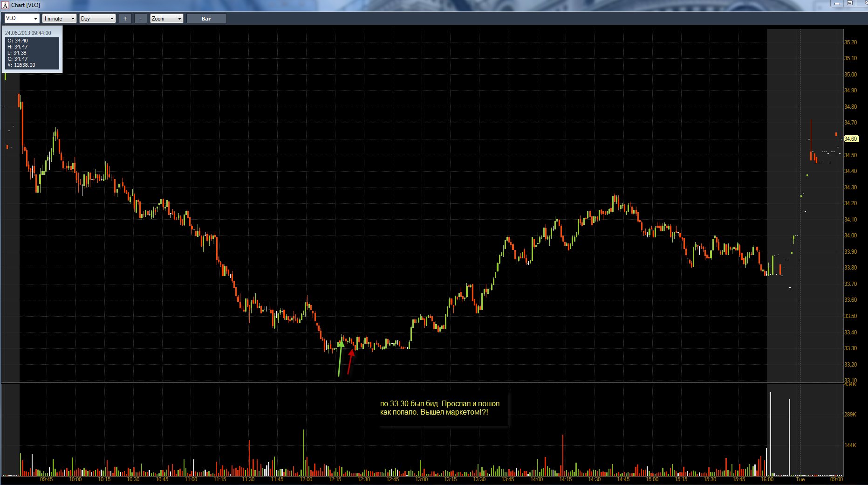Click the chart application icon in title bar
Viewport: 868px width, 485px height.
5,5
